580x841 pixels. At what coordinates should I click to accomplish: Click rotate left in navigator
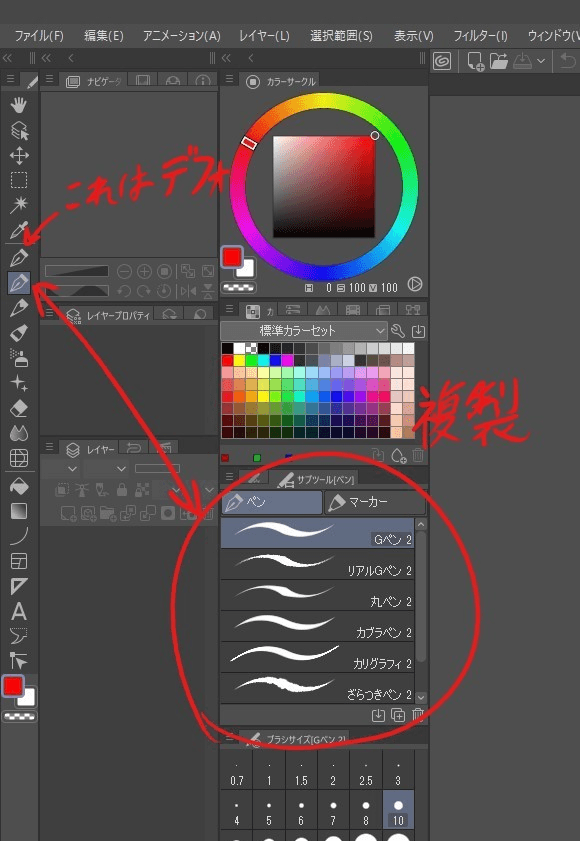[124, 291]
